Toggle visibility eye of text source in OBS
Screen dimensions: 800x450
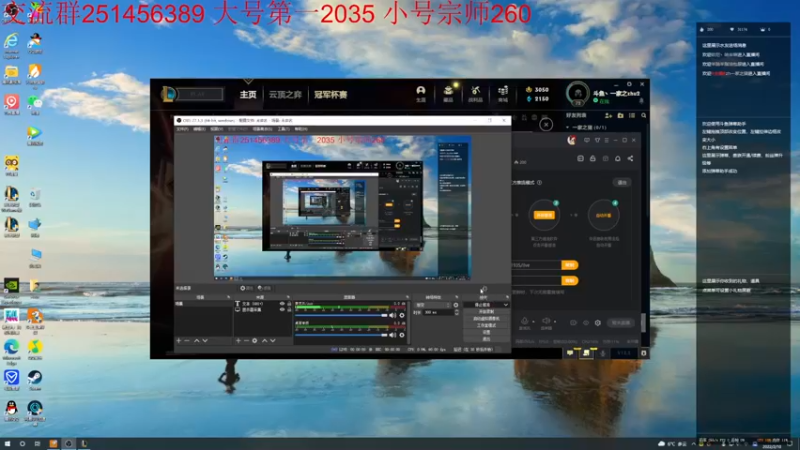coord(282,304)
